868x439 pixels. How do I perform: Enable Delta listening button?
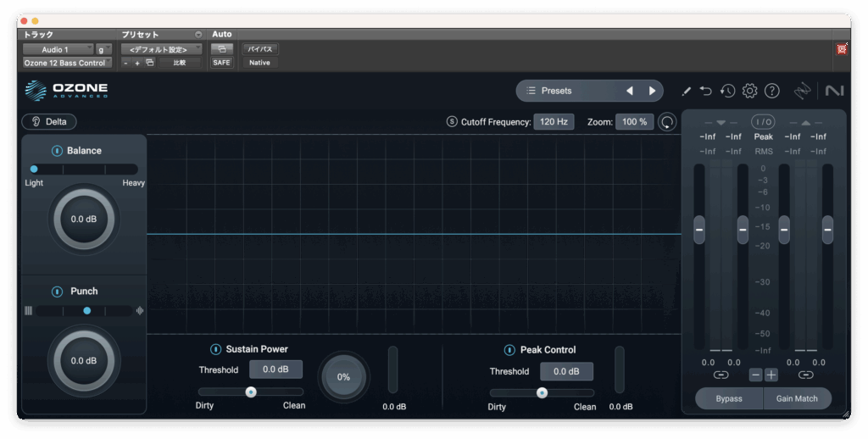pos(49,121)
